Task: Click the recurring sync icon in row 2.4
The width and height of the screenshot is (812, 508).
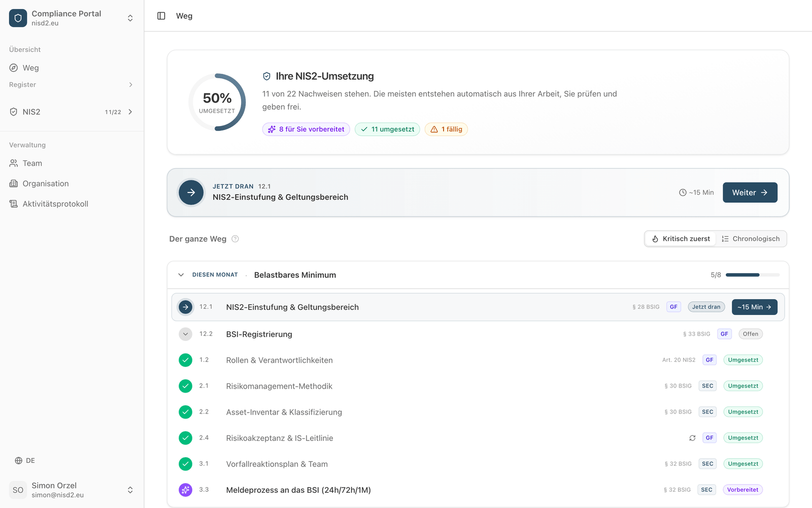Action: click(692, 438)
